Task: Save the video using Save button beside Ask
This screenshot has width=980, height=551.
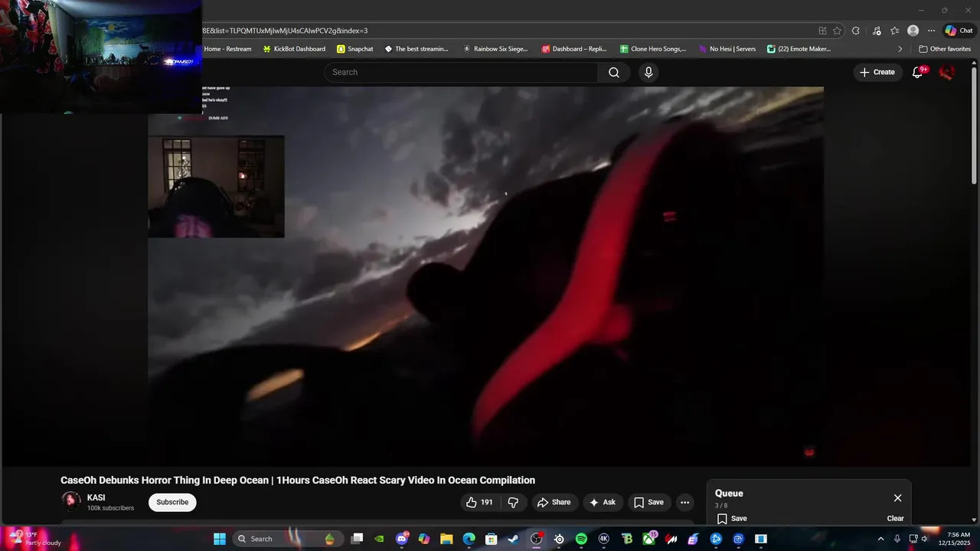Action: (648, 502)
